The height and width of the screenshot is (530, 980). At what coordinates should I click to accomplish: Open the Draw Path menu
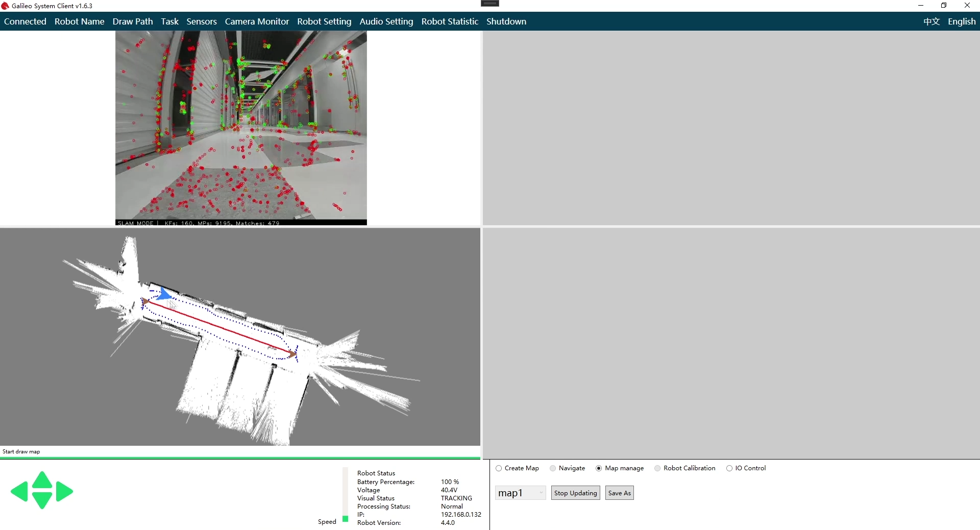click(x=133, y=21)
